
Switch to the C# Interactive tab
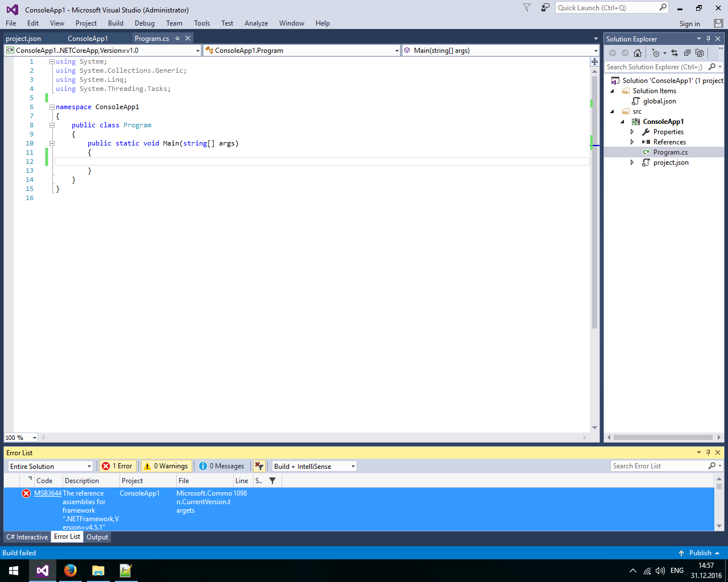(x=27, y=537)
